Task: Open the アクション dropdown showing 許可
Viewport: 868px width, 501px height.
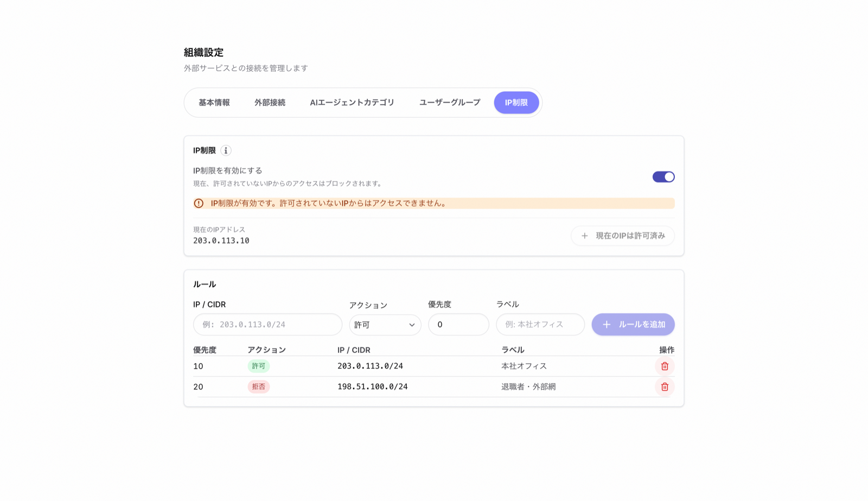Action: click(385, 325)
